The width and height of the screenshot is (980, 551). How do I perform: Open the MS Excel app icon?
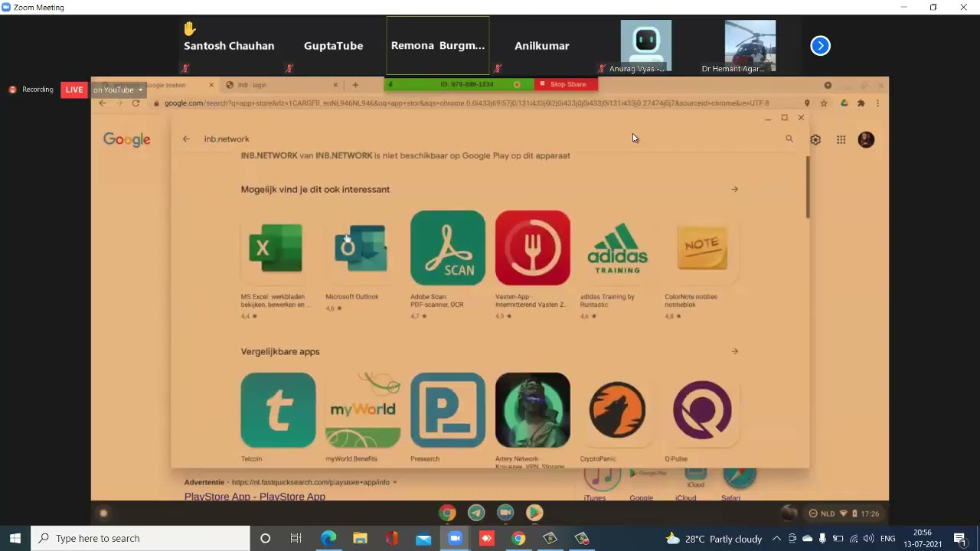pos(276,248)
